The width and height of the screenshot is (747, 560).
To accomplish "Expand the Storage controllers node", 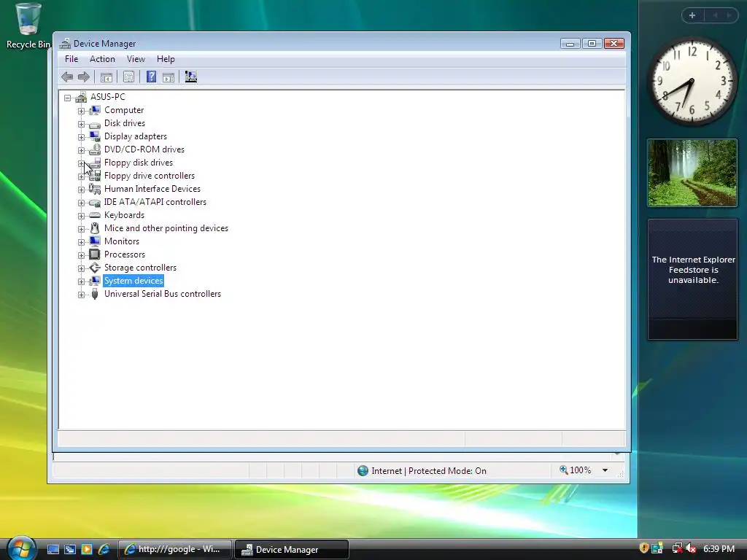I will [x=81, y=268].
